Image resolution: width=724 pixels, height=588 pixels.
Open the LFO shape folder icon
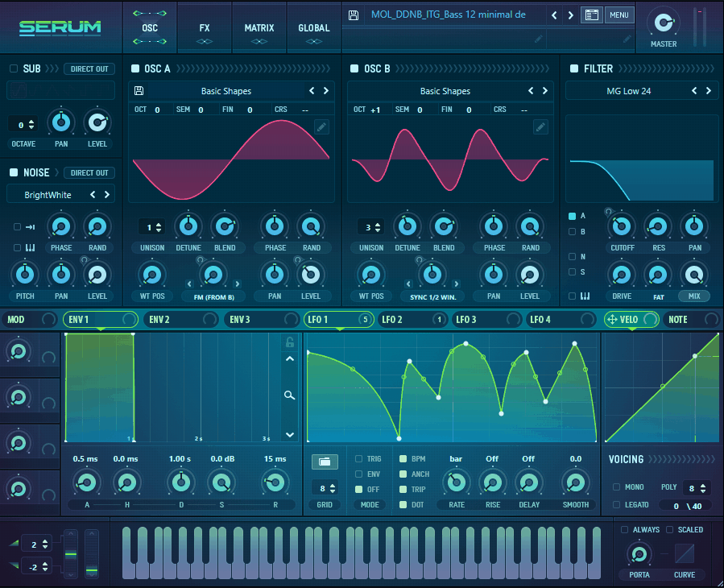pos(325,462)
